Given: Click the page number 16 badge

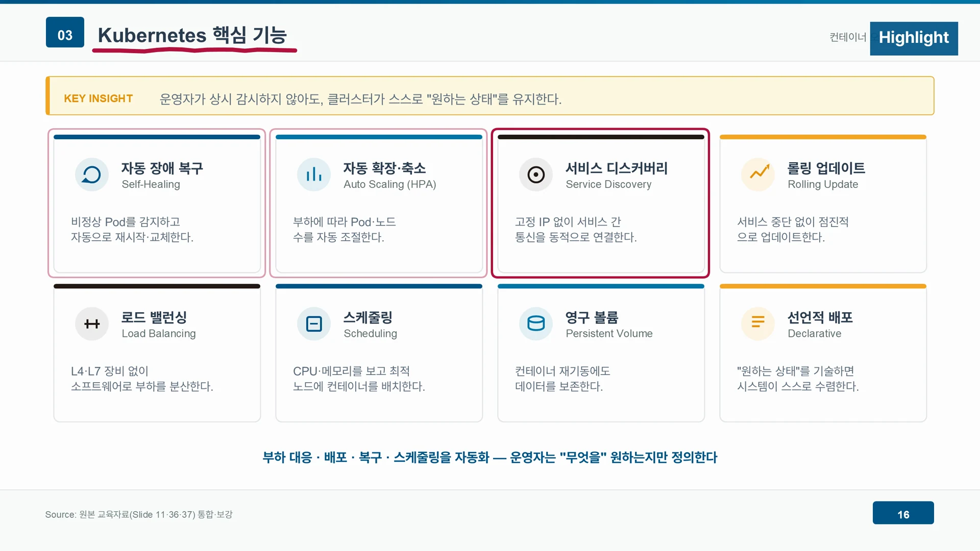Looking at the screenshot, I should (x=903, y=514).
